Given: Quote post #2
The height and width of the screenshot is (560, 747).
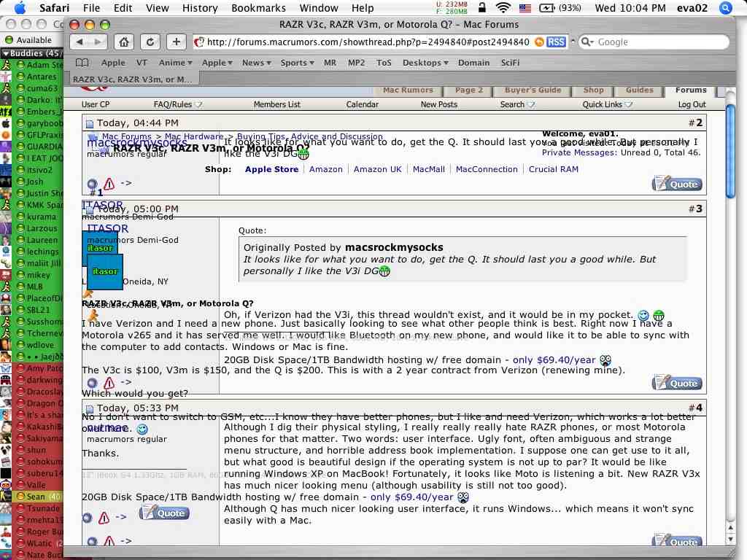Looking at the screenshot, I should tap(677, 184).
